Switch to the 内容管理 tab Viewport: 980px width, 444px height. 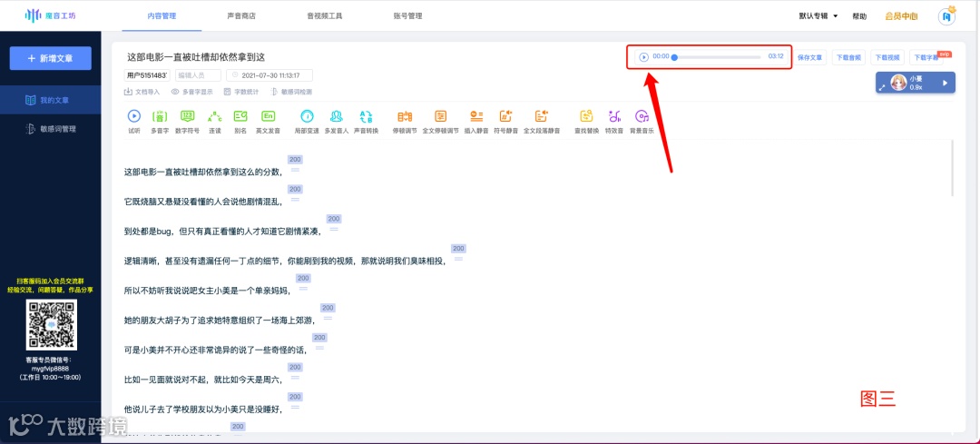pyautogui.click(x=162, y=15)
